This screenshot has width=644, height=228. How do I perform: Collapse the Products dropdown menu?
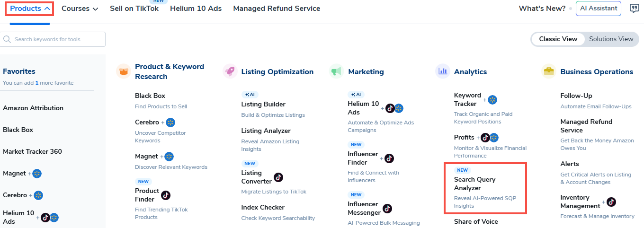pyautogui.click(x=30, y=9)
